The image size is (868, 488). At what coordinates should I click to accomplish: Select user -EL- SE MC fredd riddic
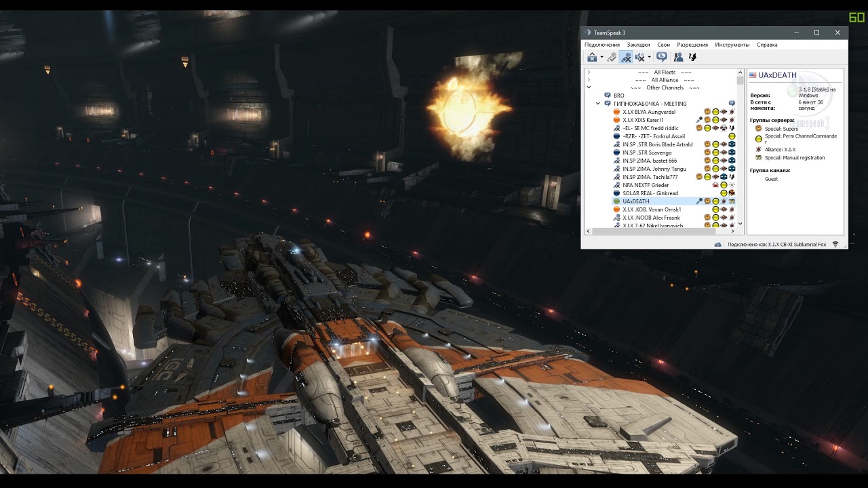coord(650,128)
